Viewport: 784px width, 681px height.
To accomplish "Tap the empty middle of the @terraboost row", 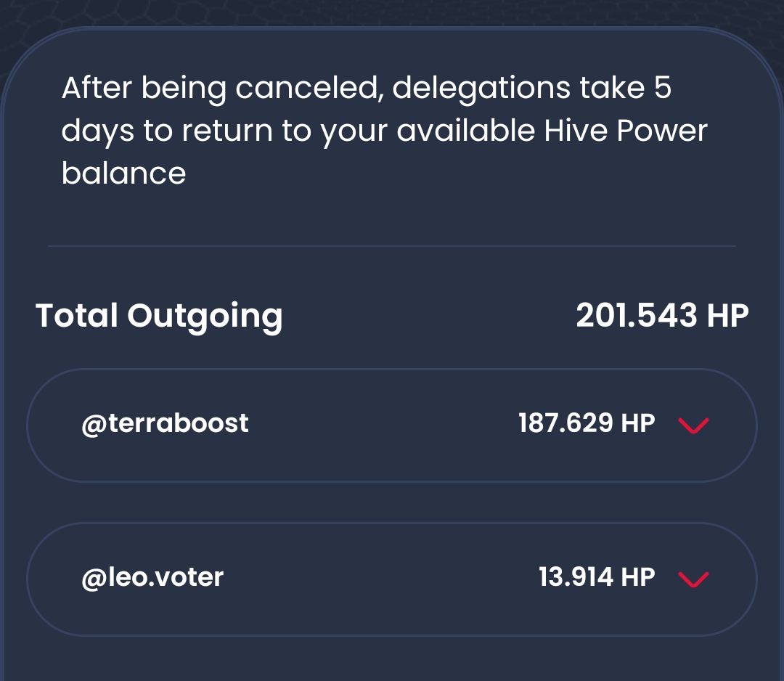I will (x=383, y=425).
